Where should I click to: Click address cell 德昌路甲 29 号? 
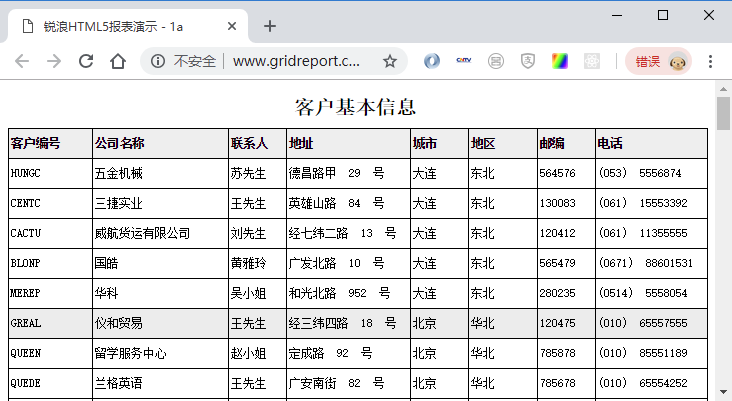(x=348, y=174)
